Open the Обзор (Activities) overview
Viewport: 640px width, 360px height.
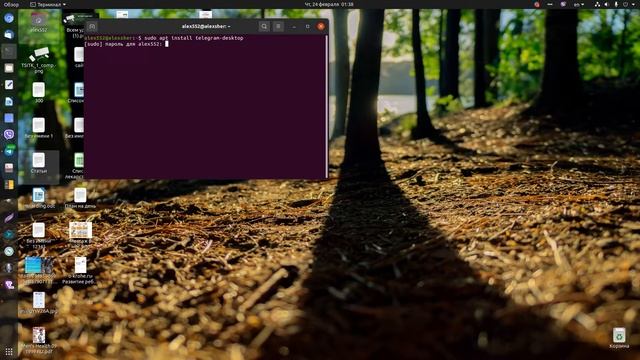coord(11,4)
